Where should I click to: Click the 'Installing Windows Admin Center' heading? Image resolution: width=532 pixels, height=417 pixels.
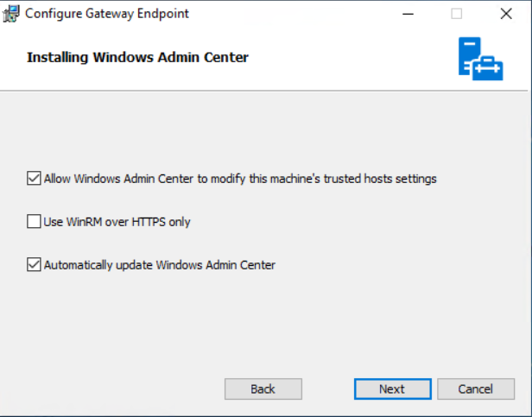(x=137, y=58)
